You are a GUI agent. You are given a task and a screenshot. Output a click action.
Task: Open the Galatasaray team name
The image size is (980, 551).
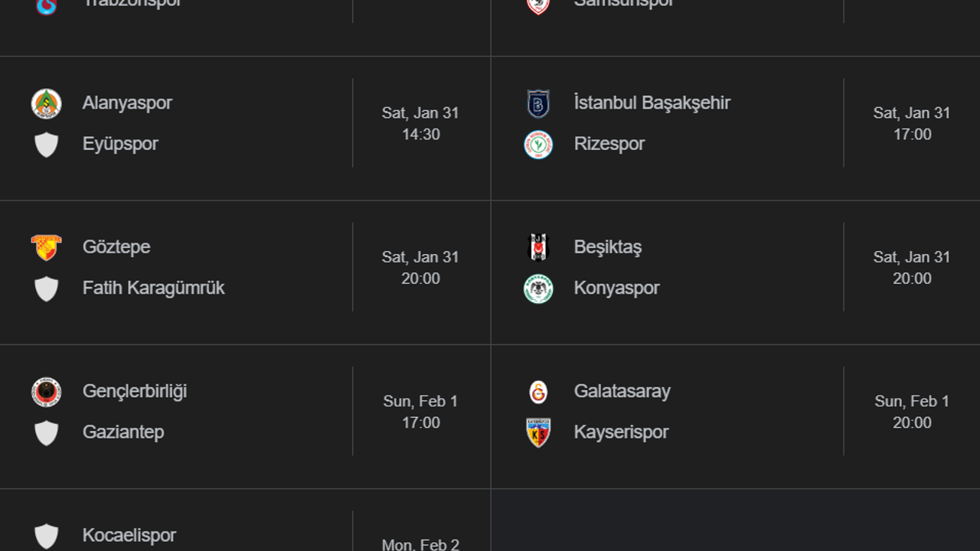point(622,391)
